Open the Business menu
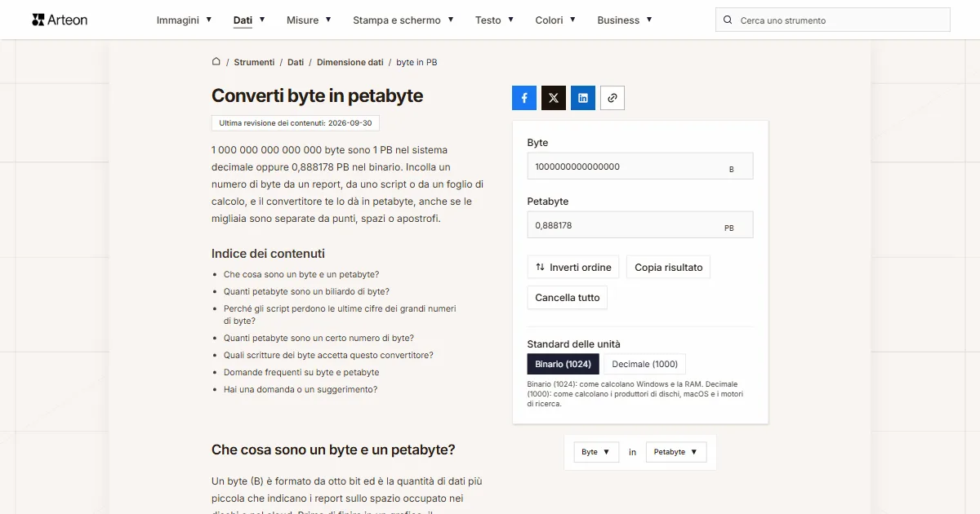Screen dimensions: 980x514 click(x=625, y=20)
